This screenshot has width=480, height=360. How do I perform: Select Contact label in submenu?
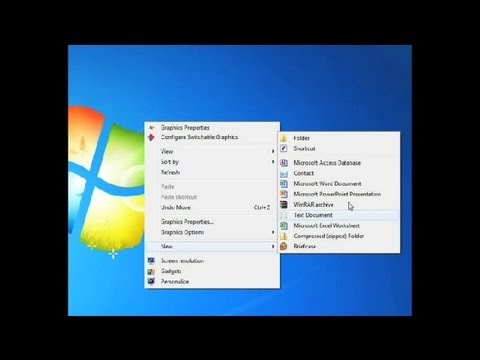click(304, 173)
